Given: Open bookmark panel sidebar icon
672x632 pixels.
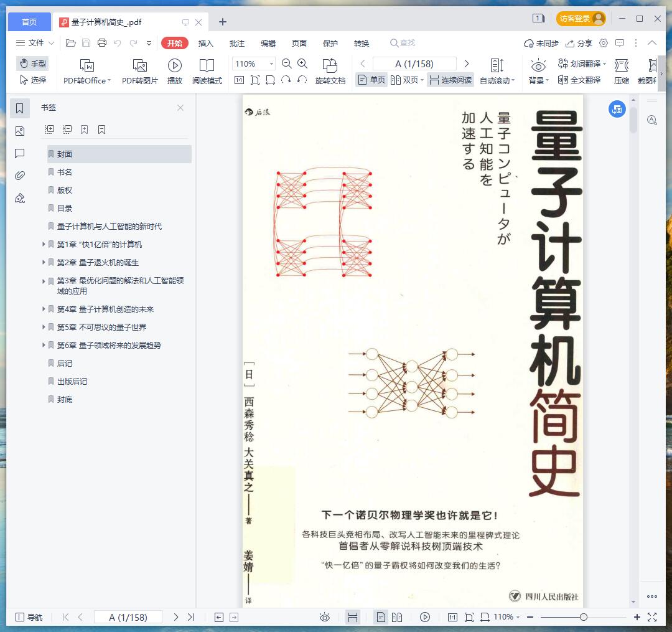Looking at the screenshot, I should click(20, 108).
